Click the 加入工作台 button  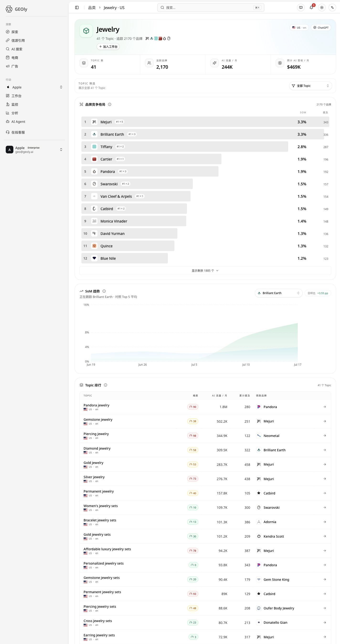108,47
